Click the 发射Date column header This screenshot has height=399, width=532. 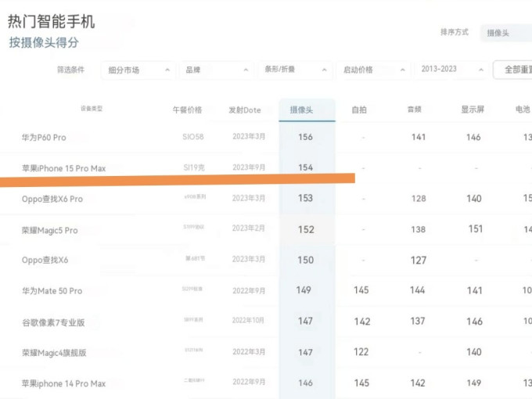pos(245,110)
